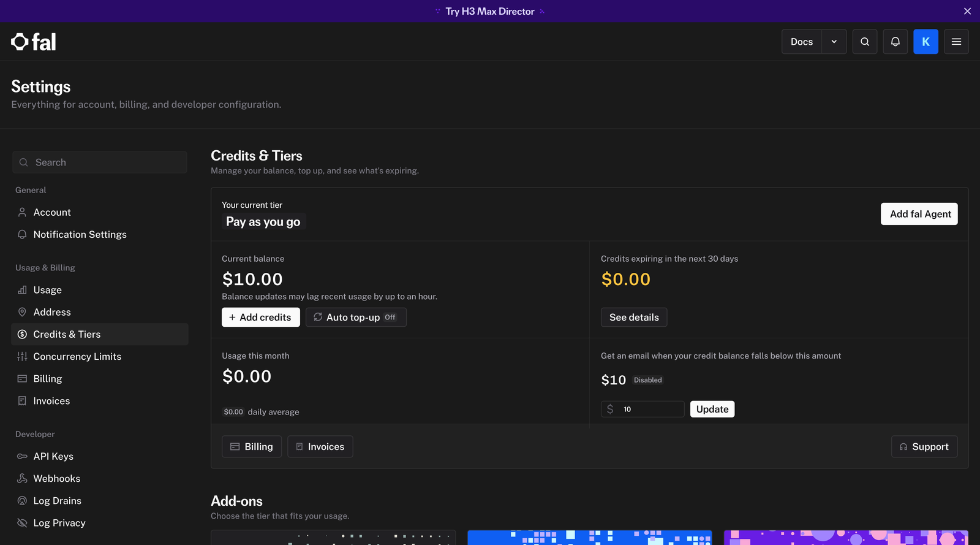
Task: Click the Add-ons heading
Action: 236,501
